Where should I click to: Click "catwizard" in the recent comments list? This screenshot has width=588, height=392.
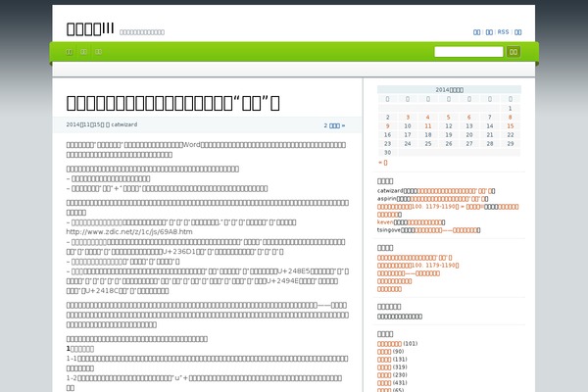click(x=390, y=190)
